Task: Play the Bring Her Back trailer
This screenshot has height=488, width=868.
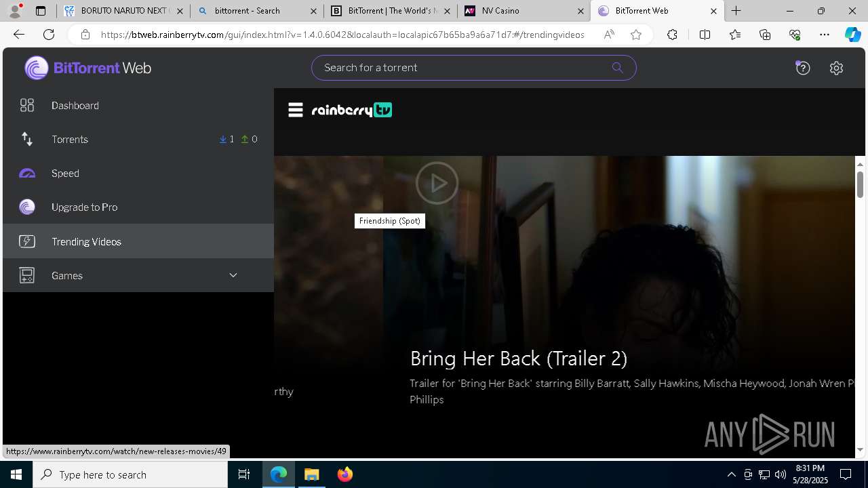Action: pyautogui.click(x=437, y=183)
